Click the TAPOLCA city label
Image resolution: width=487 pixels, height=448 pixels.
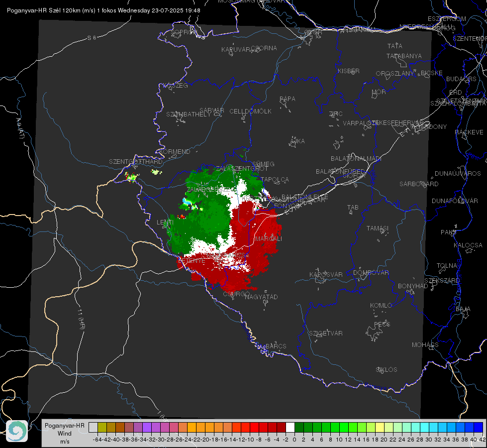coord(275,180)
